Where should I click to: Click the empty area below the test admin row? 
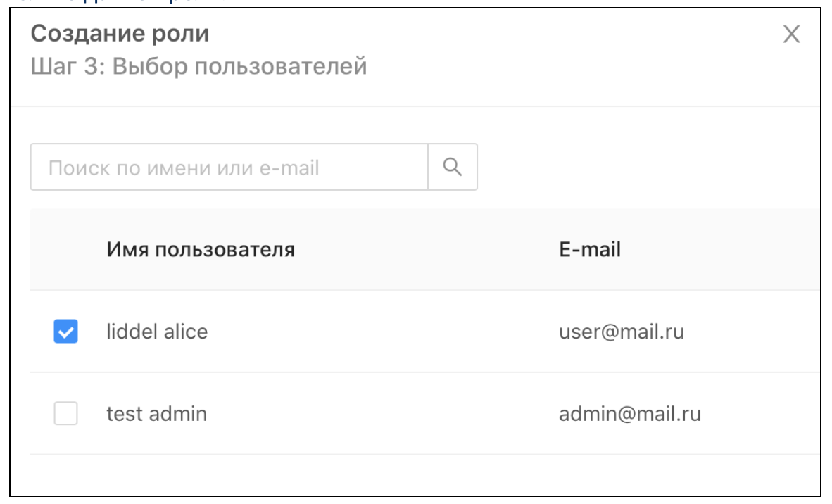tap(415, 475)
